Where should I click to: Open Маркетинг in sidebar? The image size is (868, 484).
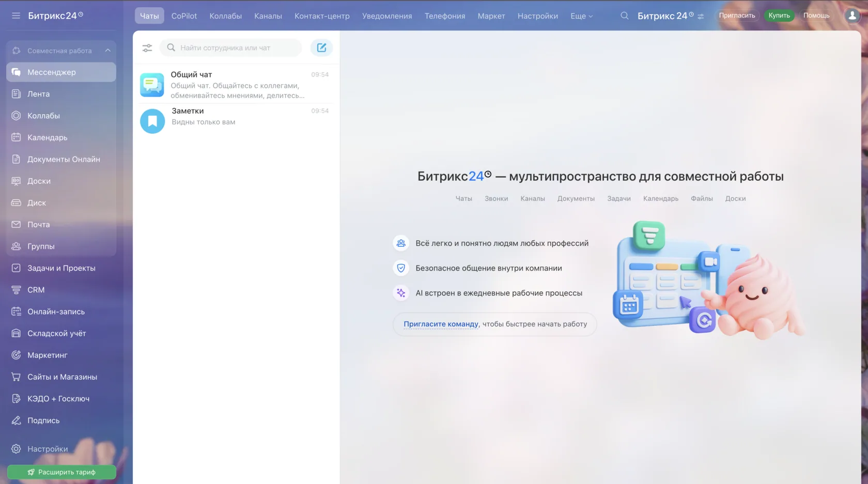pos(61,355)
